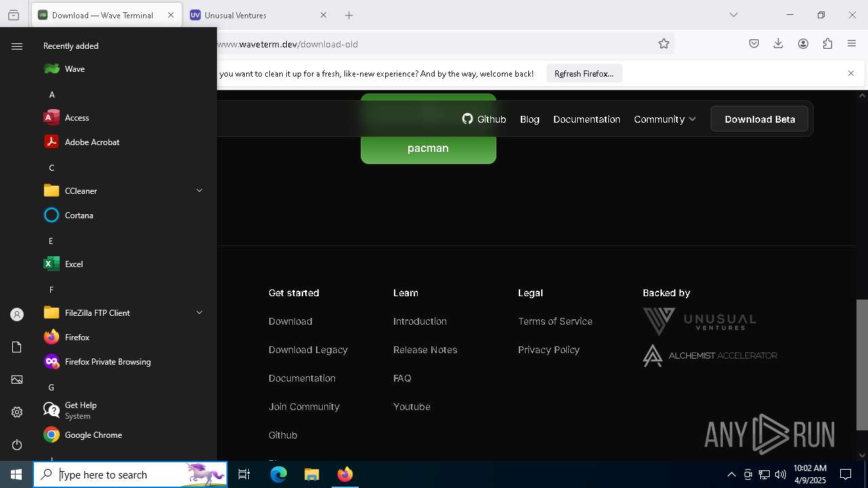Bookmark this page with the star icon
Viewport: 868px width, 488px height.
664,44
